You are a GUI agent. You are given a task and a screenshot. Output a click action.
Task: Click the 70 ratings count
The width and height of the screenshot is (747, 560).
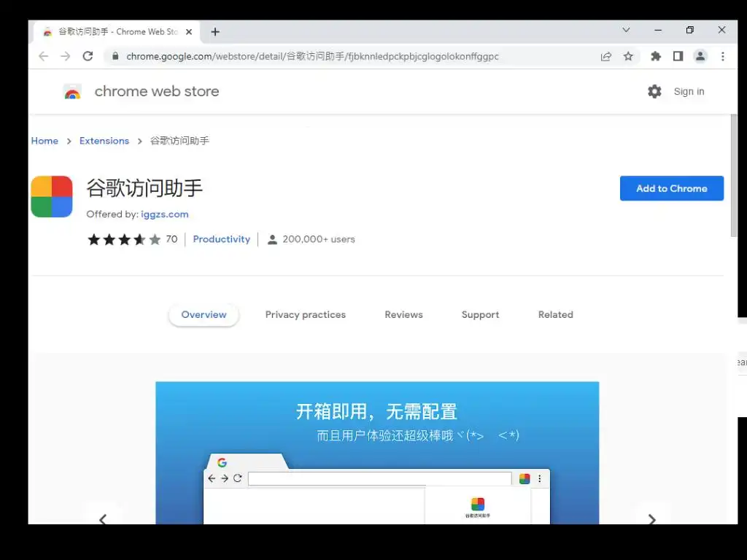click(171, 239)
